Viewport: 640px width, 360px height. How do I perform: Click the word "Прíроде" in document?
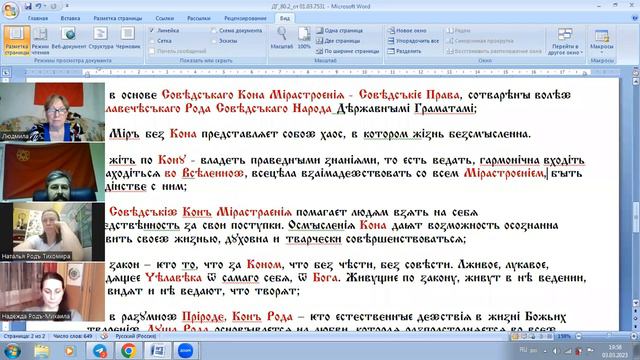click(x=203, y=317)
